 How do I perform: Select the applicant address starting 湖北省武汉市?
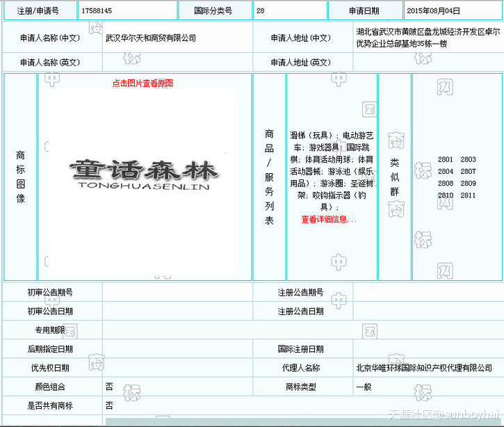coord(428,38)
